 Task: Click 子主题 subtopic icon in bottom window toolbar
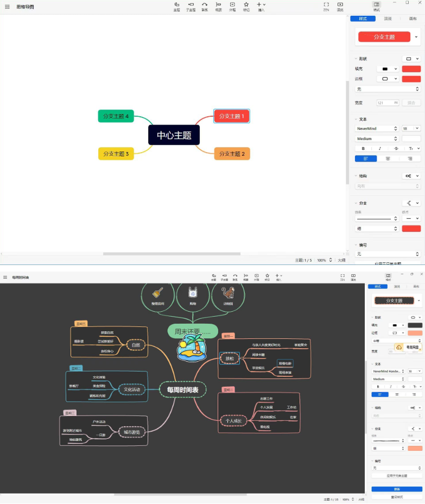point(224,277)
